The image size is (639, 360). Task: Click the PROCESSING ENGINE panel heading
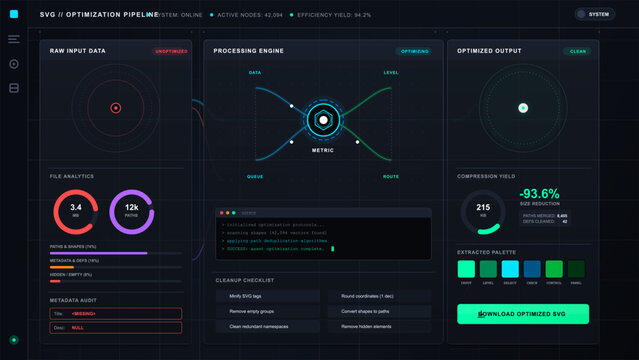249,51
